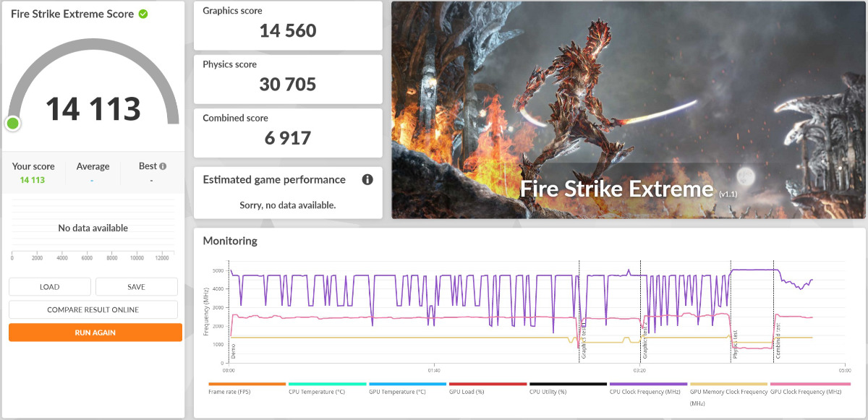This screenshot has width=868, height=420.
Task: Click the 03:20 time axis label
Action: pos(639,369)
